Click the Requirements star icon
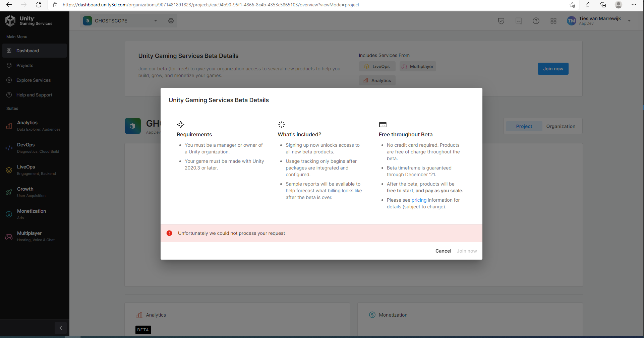The image size is (644, 338). point(181,125)
